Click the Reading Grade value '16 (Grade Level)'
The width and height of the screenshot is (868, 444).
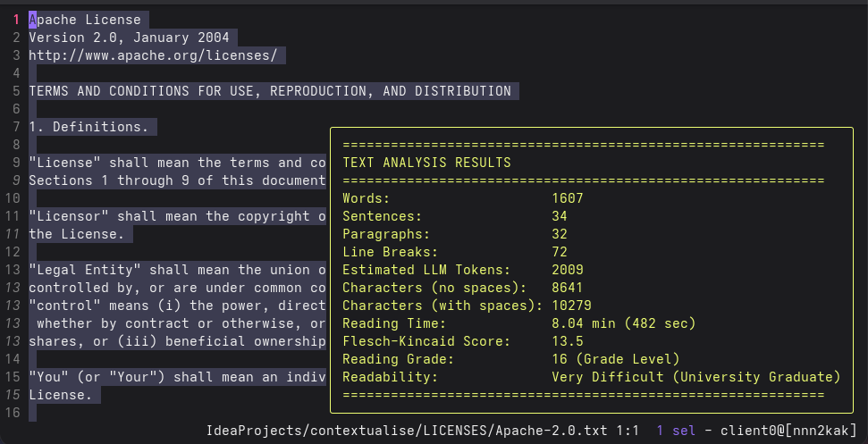(x=616, y=359)
